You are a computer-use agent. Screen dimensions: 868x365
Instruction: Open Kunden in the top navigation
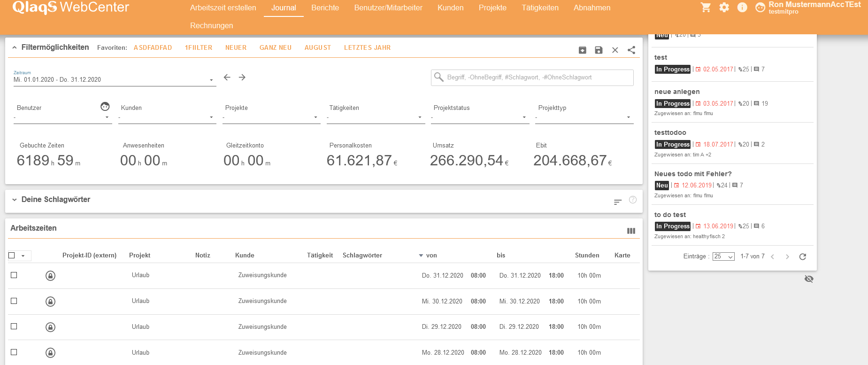pyautogui.click(x=451, y=8)
